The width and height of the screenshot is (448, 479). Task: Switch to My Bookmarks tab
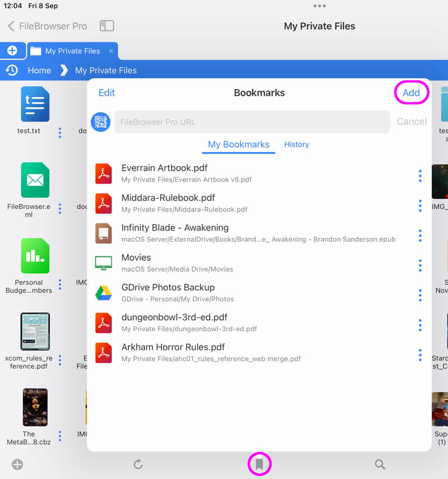pos(239,144)
